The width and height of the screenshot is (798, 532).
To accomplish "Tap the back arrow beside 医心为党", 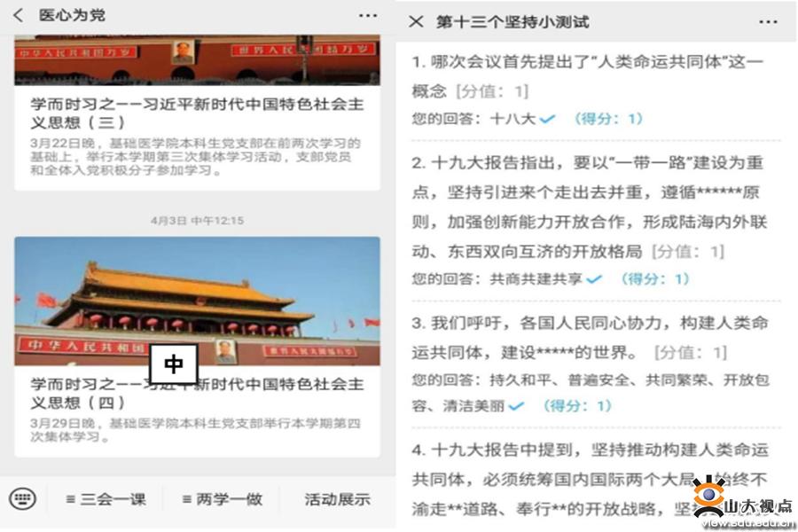I will coord(19,15).
